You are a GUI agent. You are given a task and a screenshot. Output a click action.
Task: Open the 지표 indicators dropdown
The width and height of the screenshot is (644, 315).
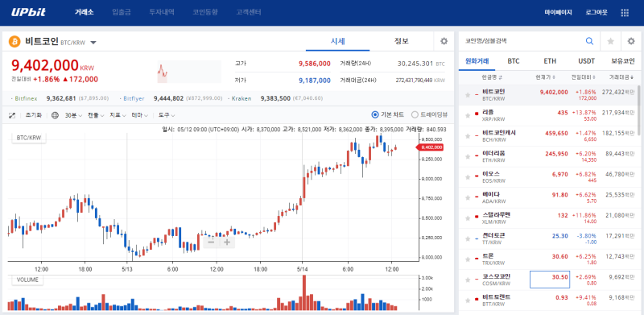pos(118,115)
